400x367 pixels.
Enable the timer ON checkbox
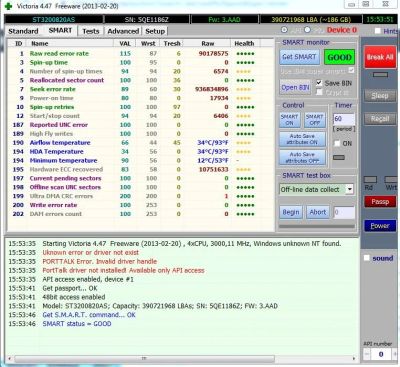[337, 143]
